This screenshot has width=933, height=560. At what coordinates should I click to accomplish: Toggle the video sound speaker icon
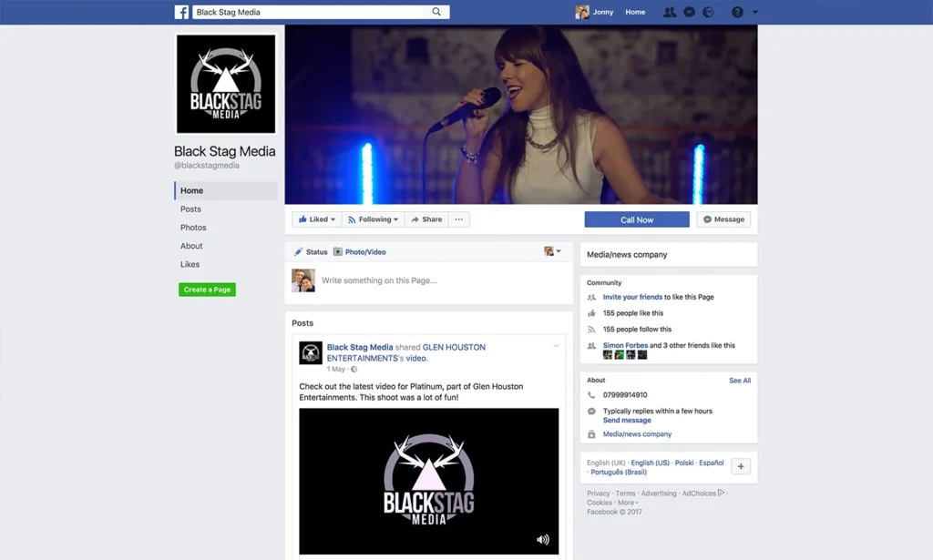[x=543, y=539]
